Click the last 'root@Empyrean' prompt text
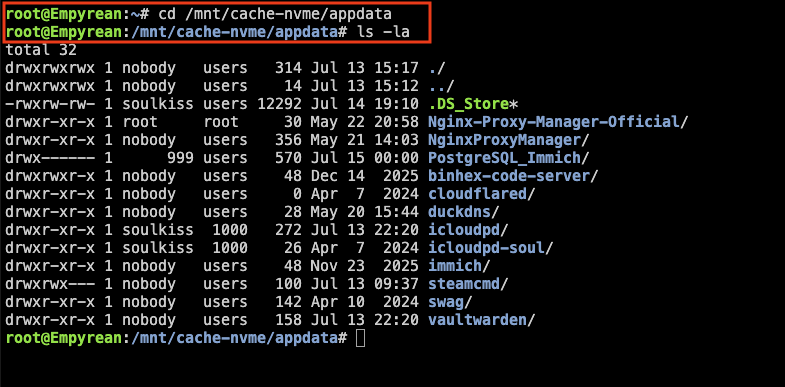 64,338
